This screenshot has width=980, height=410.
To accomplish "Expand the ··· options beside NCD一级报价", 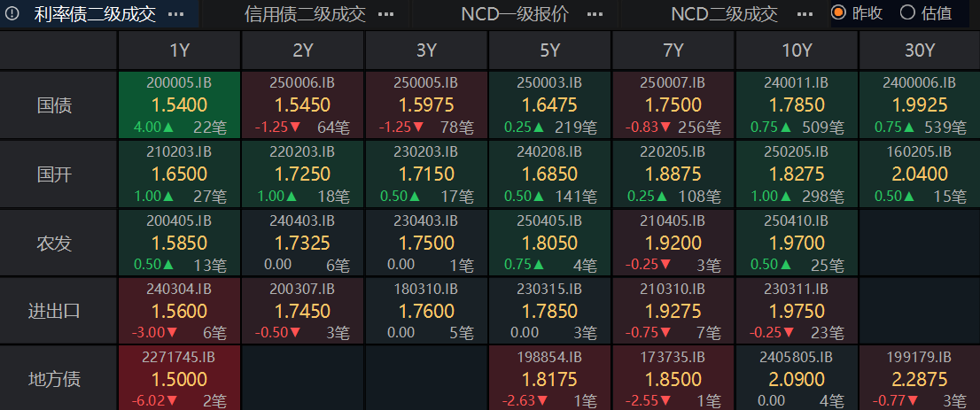I will tap(595, 14).
